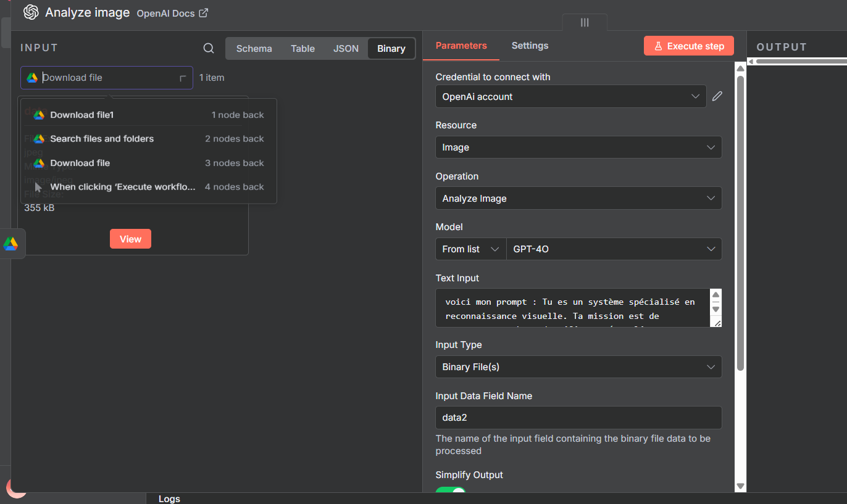The width and height of the screenshot is (847, 504).
Task: Switch to the JSON view tab
Action: [346, 49]
